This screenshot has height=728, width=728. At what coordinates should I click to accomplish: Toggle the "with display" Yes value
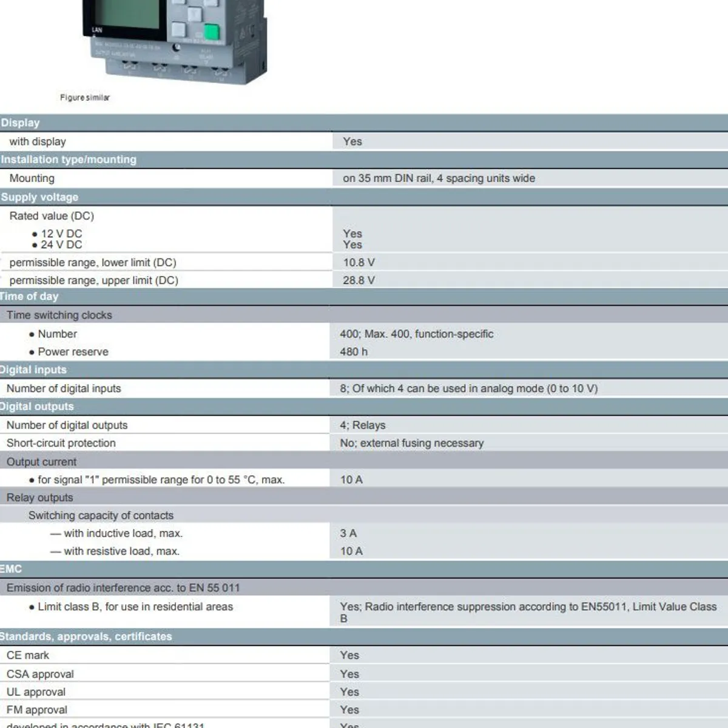(352, 141)
